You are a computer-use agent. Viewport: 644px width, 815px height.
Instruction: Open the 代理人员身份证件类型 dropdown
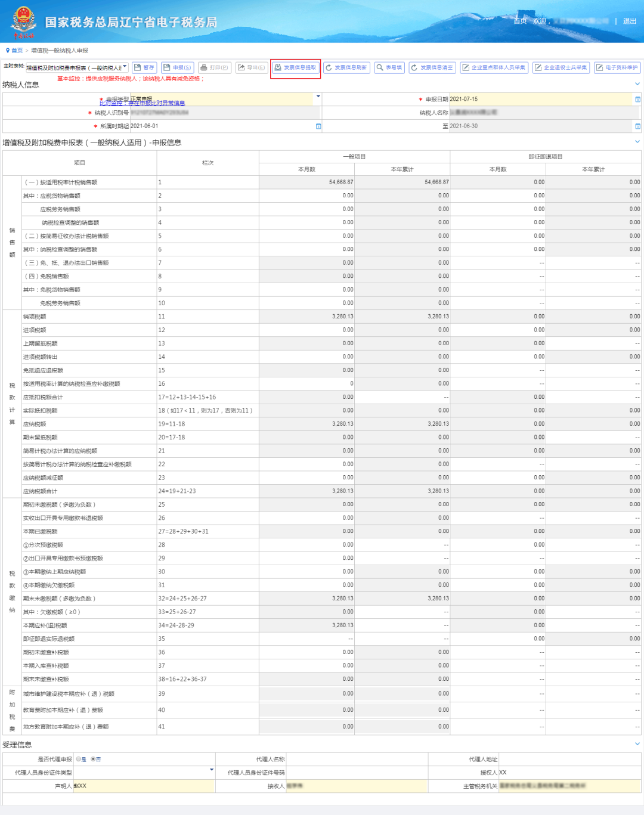click(212, 770)
